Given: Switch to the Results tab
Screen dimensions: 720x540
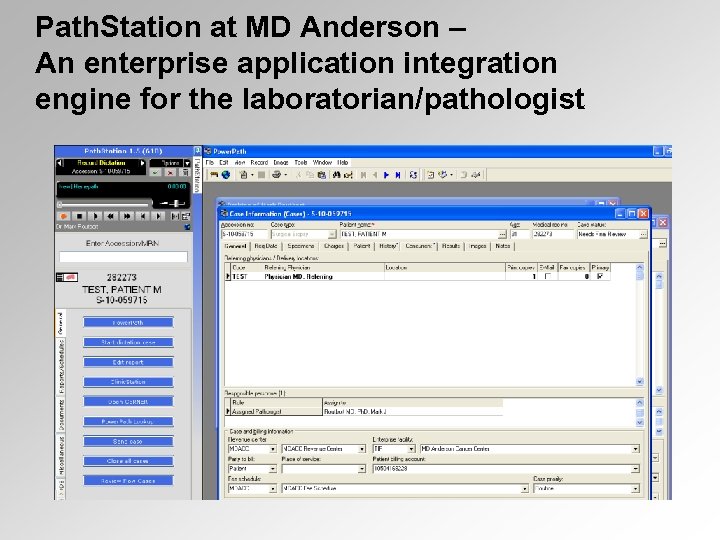Looking at the screenshot, I should click(x=451, y=246).
